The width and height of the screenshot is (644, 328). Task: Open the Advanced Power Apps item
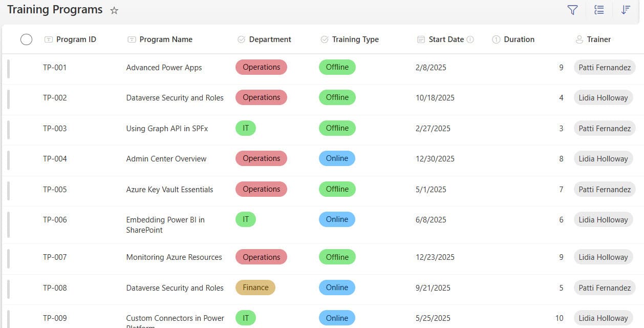[x=164, y=68]
